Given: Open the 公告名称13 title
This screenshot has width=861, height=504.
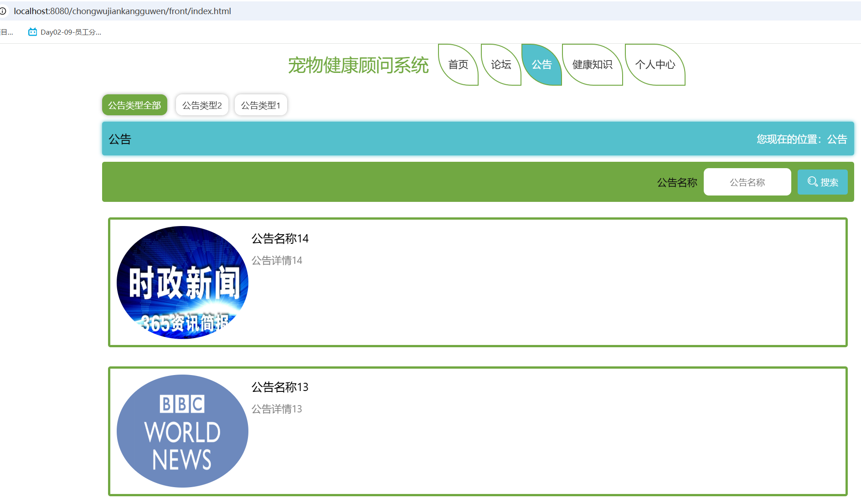Looking at the screenshot, I should [280, 387].
